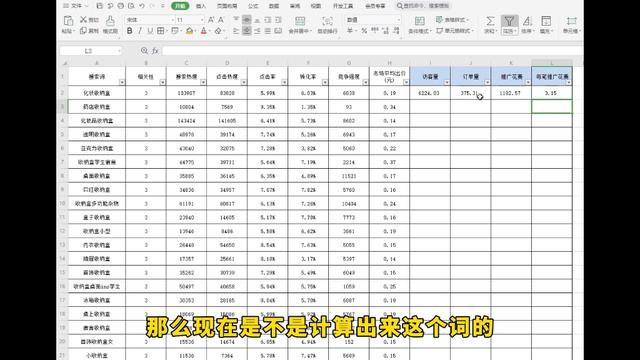The width and height of the screenshot is (640, 360).
Task: Align text to top of cell
Action: [236, 20]
